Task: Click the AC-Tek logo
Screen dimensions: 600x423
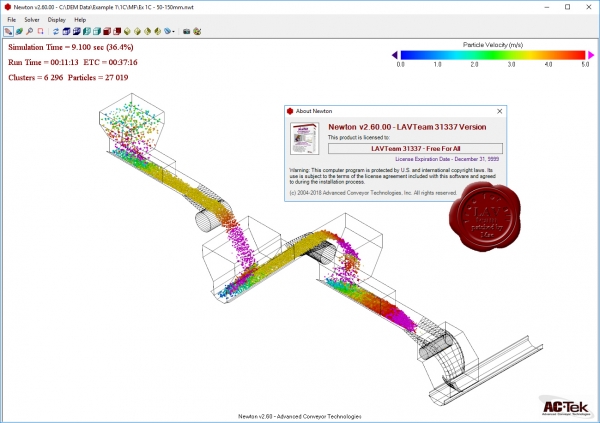Action: 566,407
